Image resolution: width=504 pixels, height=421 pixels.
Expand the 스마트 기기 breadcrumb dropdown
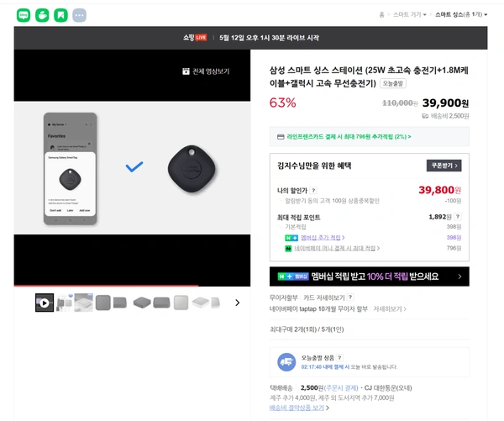point(410,14)
